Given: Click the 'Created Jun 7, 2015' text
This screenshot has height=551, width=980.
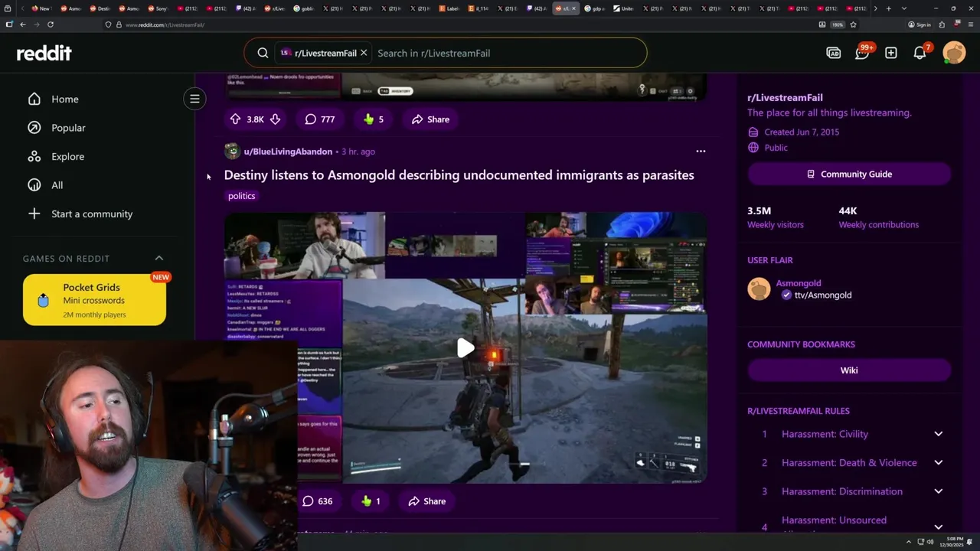Looking at the screenshot, I should pos(802,132).
